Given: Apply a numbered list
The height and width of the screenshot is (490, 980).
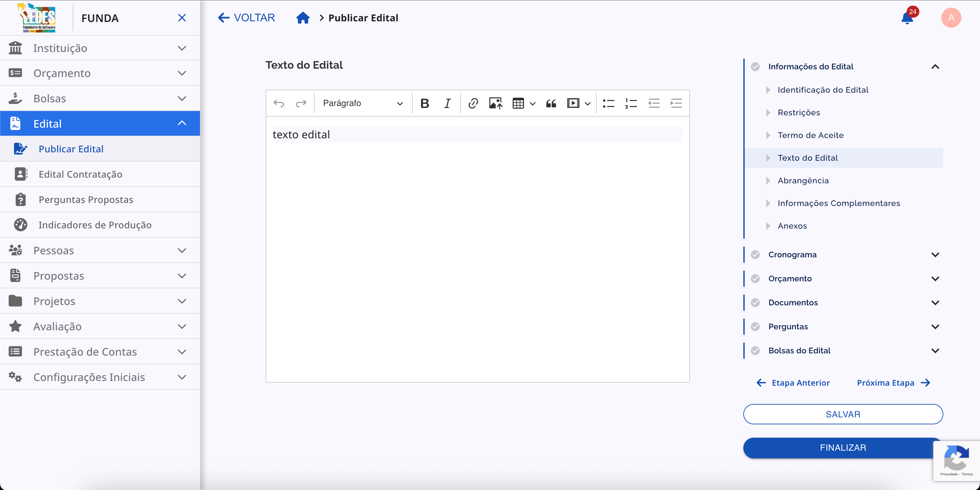Looking at the screenshot, I should coord(630,103).
